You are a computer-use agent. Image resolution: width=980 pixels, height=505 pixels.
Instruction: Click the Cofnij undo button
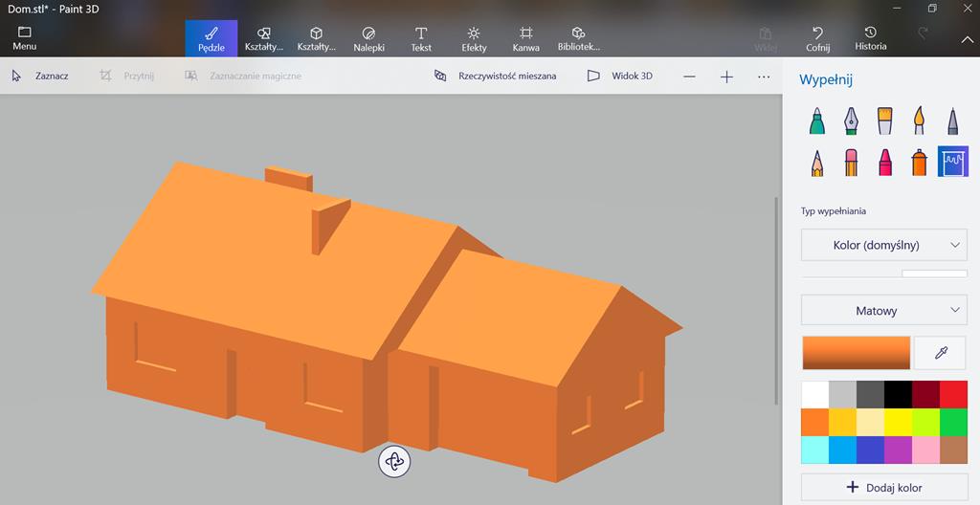point(817,38)
